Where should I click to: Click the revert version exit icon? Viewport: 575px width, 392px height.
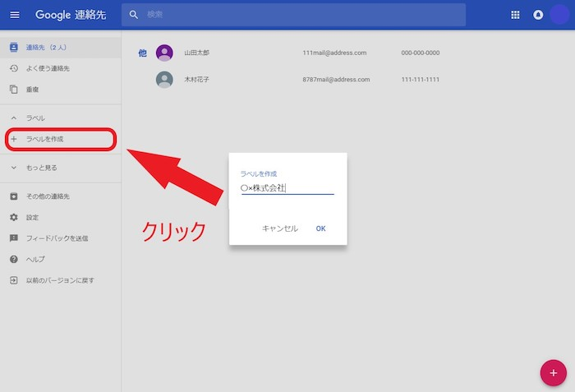click(14, 280)
